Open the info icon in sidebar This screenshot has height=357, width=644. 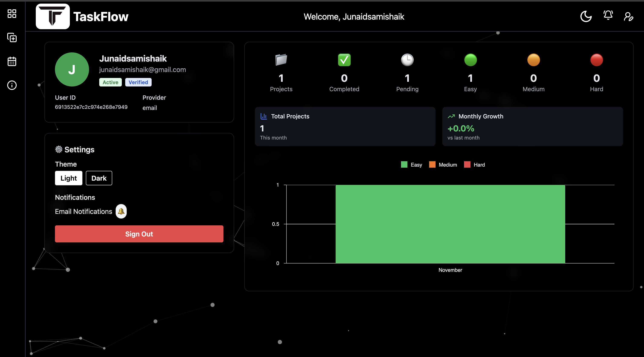12,85
